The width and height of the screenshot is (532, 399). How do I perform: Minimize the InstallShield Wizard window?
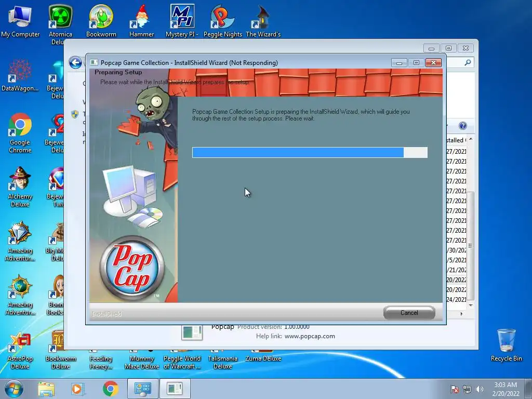400,63
